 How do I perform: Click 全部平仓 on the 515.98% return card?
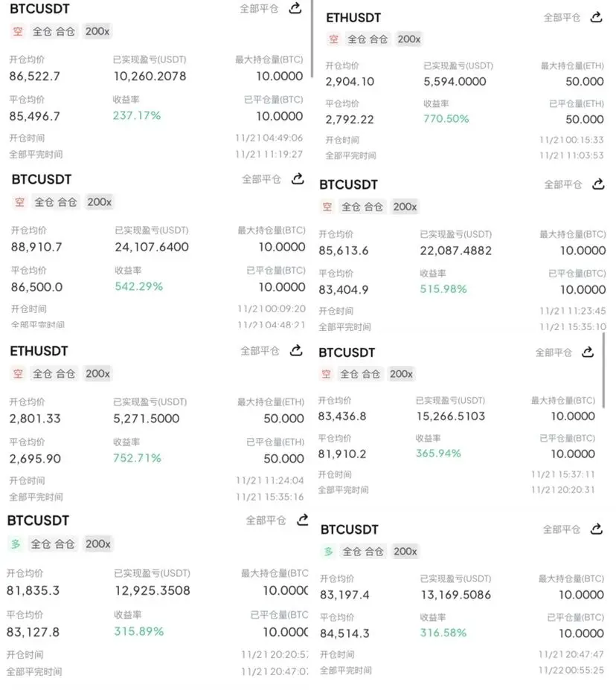tap(562, 185)
